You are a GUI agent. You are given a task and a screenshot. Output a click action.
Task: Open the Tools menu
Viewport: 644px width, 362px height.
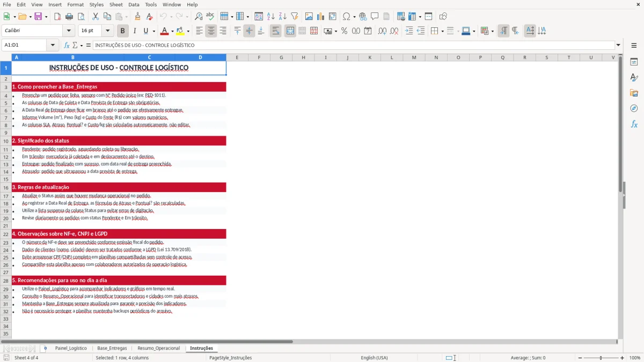[151, 4]
